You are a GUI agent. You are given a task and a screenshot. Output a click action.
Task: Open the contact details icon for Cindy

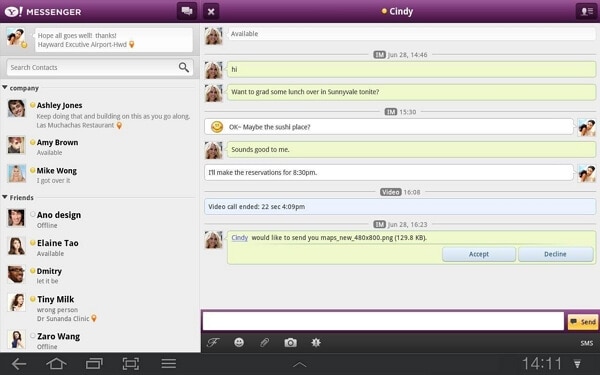(586, 11)
